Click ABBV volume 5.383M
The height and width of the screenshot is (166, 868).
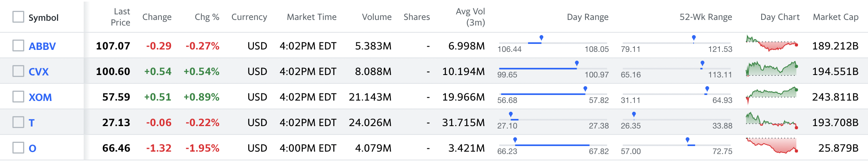[373, 46]
